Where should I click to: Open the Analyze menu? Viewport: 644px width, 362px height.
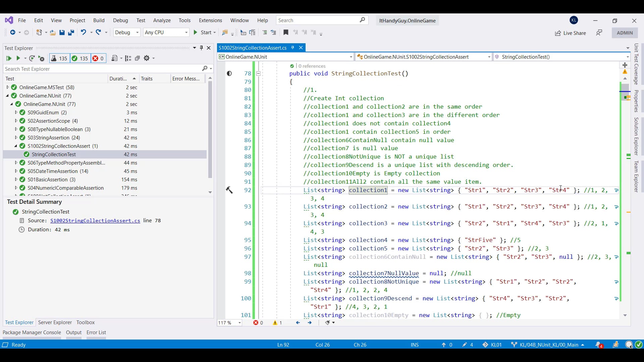coord(162,20)
